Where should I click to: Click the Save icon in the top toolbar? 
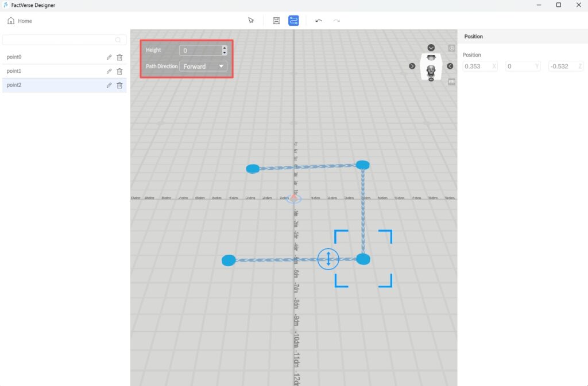coord(276,20)
